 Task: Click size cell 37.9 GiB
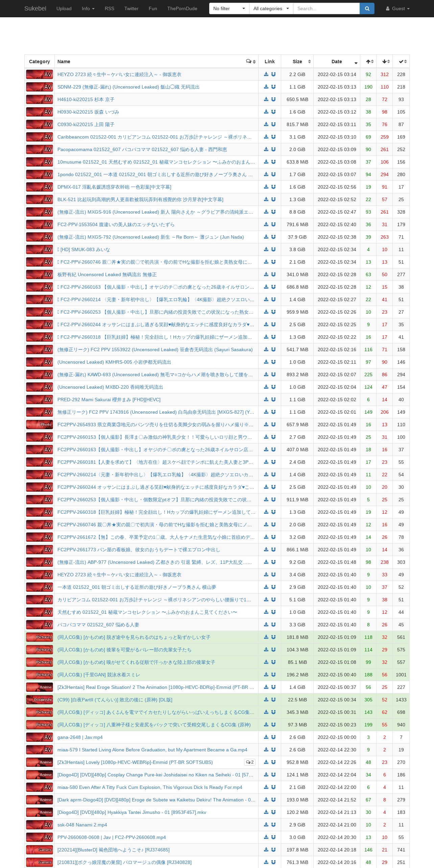pyautogui.click(x=297, y=237)
